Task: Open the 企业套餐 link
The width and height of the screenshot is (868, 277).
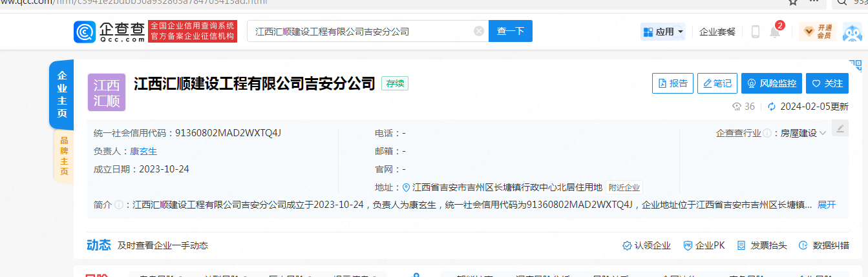Action: click(717, 31)
